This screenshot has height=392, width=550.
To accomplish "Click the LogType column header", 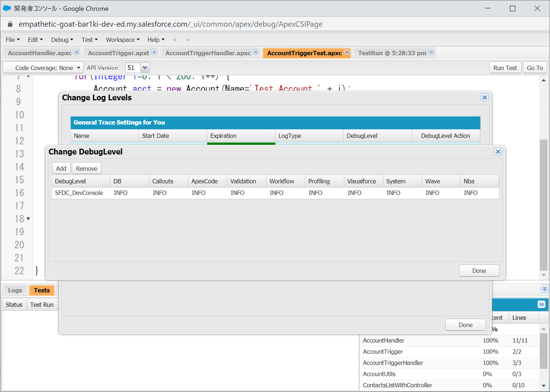I will [x=309, y=136].
